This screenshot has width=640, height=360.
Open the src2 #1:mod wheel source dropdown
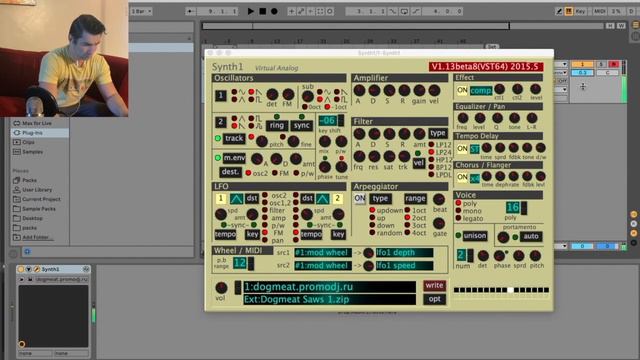[322, 266]
